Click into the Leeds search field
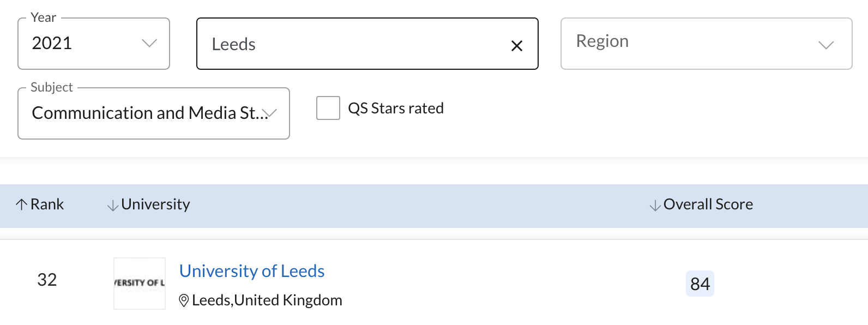The width and height of the screenshot is (868, 325). coord(349,44)
